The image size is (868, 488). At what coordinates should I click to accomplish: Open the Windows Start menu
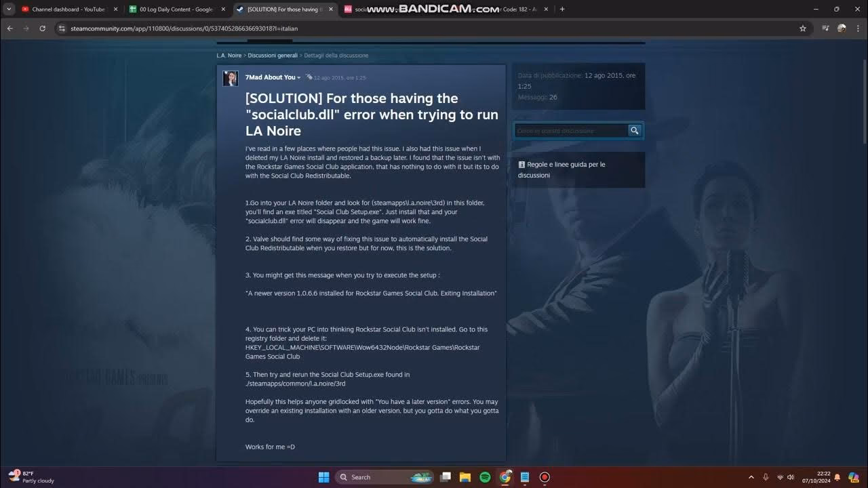[x=323, y=477]
